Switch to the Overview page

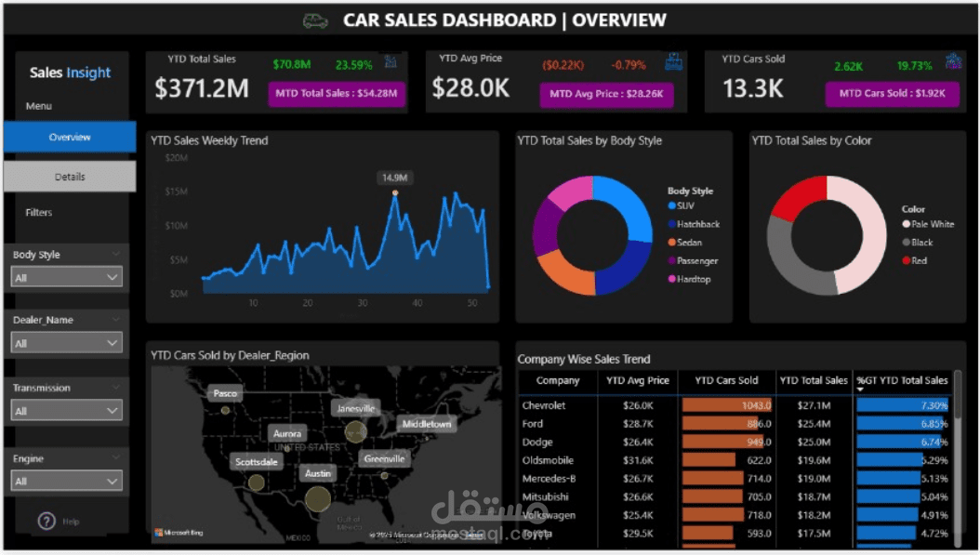(70, 137)
